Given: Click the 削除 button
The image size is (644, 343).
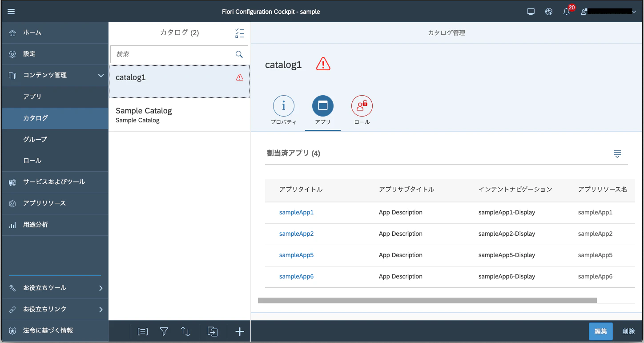Looking at the screenshot, I should [x=628, y=331].
